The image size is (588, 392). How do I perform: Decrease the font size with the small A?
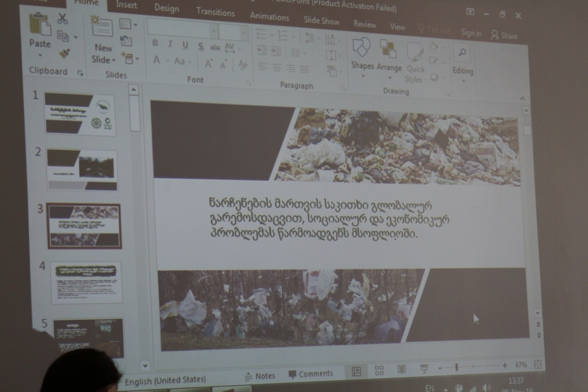tap(224, 65)
